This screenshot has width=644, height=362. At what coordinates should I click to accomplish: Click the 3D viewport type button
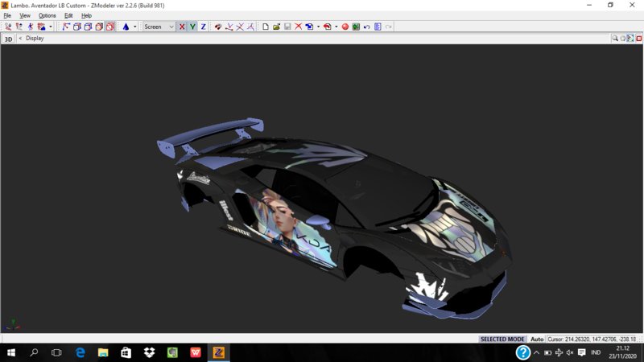8,39
